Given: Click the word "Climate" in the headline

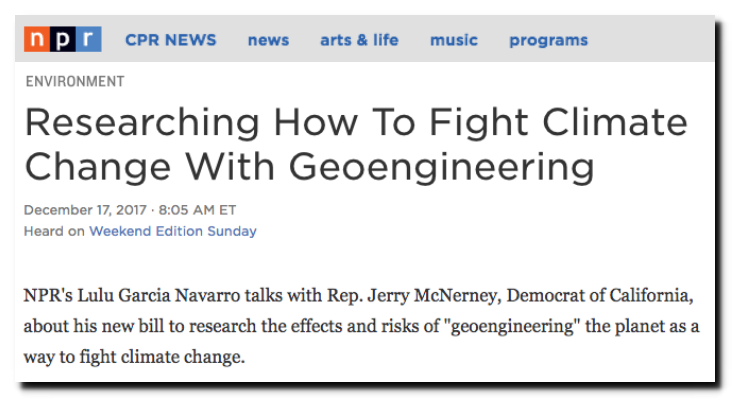Looking at the screenshot, I should tap(615, 122).
